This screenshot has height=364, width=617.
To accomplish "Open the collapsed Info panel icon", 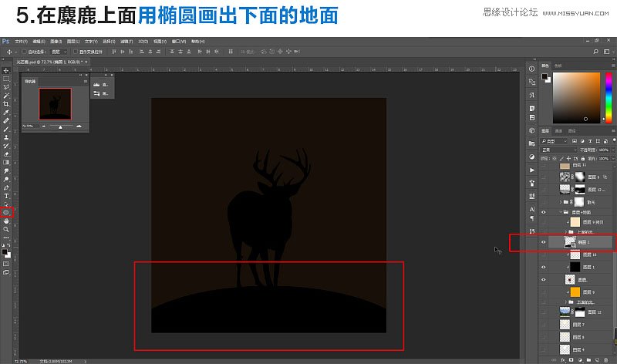I will pyautogui.click(x=532, y=69).
